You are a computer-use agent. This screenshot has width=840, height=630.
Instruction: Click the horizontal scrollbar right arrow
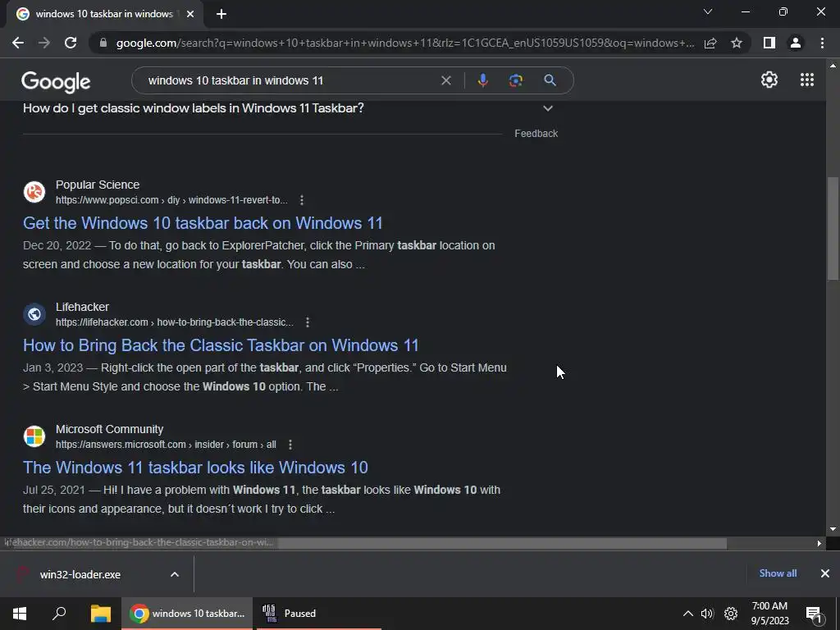click(x=819, y=543)
